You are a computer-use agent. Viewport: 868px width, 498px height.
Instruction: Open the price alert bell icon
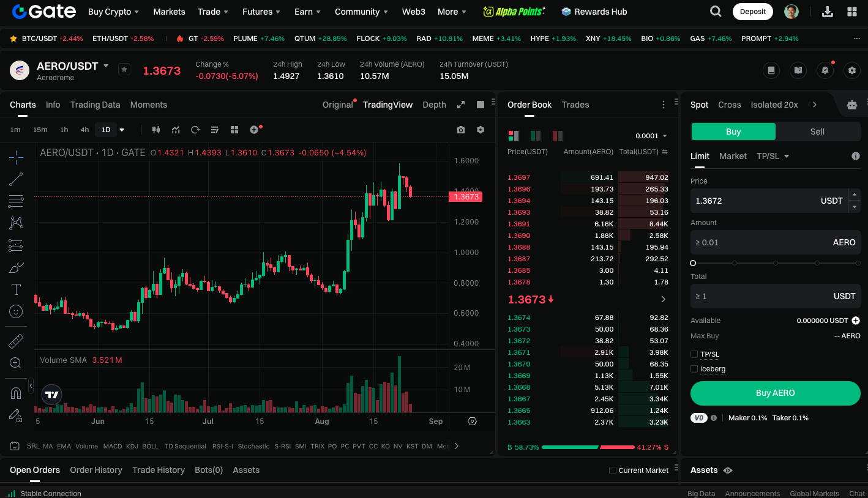click(x=825, y=70)
